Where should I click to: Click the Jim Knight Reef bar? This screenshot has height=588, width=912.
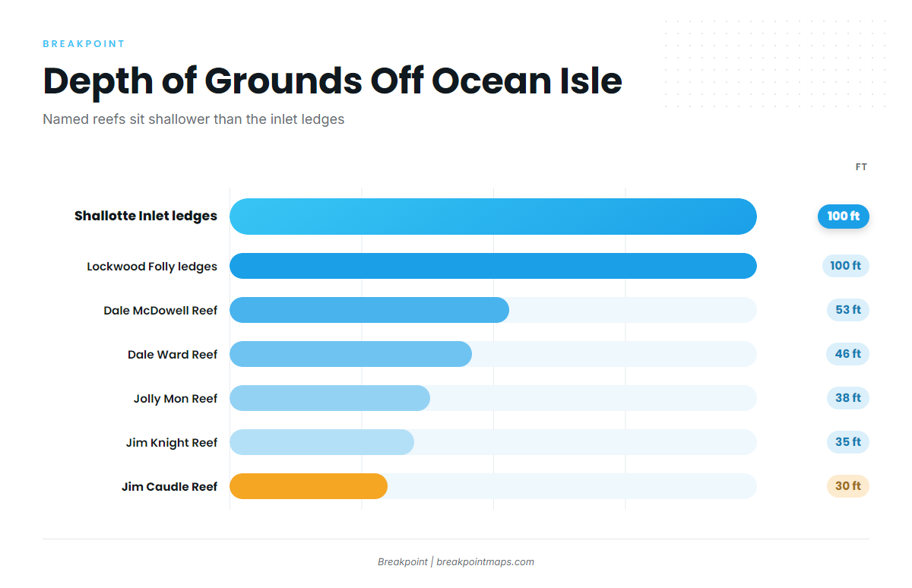pyautogui.click(x=321, y=442)
